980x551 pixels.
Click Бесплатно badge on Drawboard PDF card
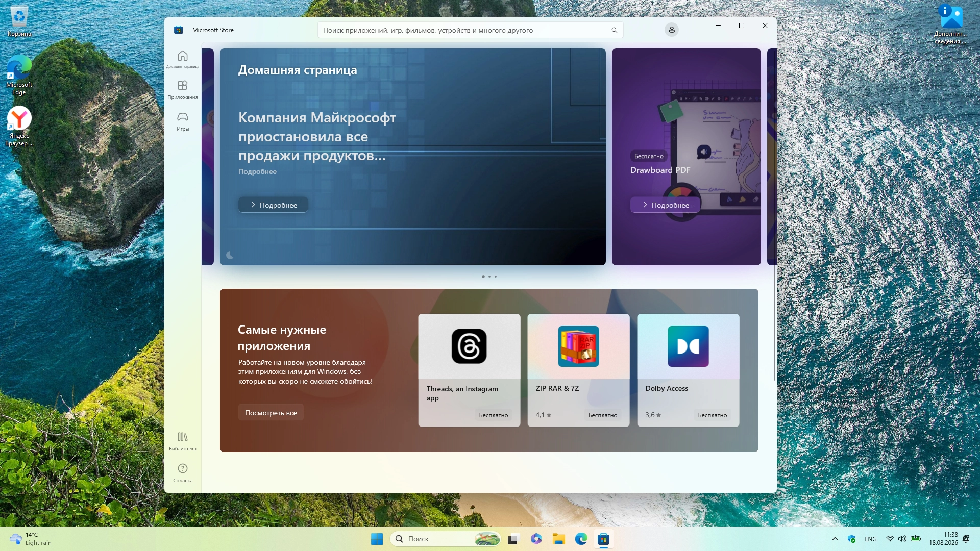649,156
